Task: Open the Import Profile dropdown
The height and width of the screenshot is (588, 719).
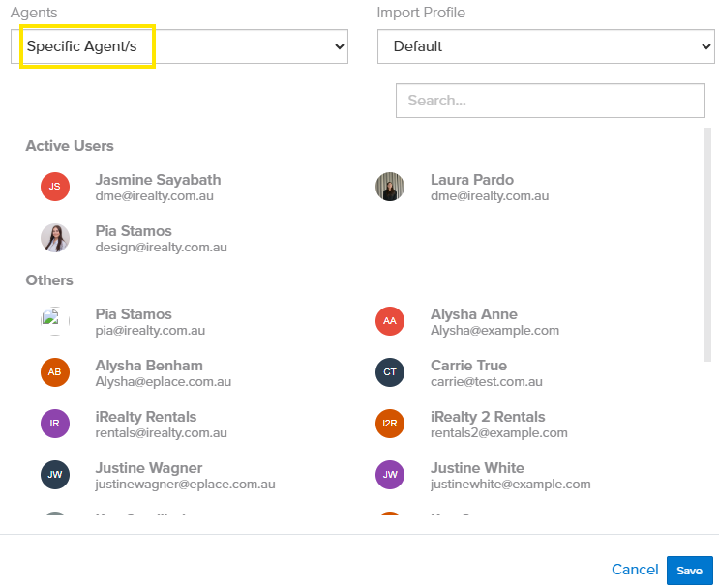Action: [546, 46]
